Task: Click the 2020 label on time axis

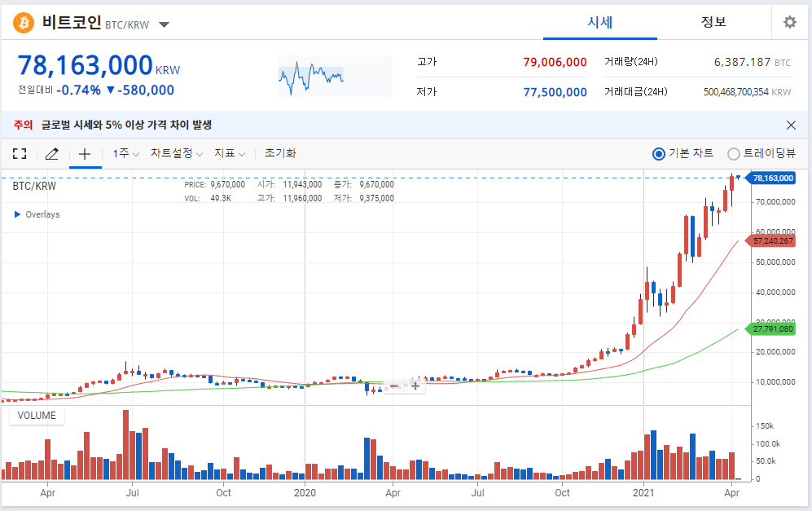Action: click(305, 492)
